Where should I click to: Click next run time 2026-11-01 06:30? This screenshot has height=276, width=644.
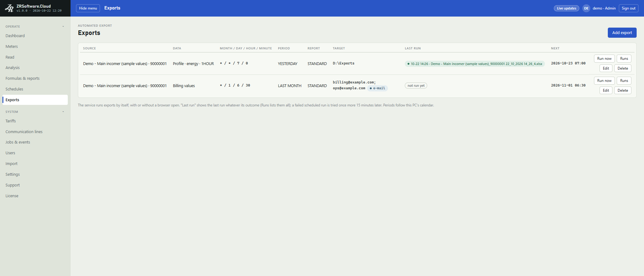pos(568,86)
